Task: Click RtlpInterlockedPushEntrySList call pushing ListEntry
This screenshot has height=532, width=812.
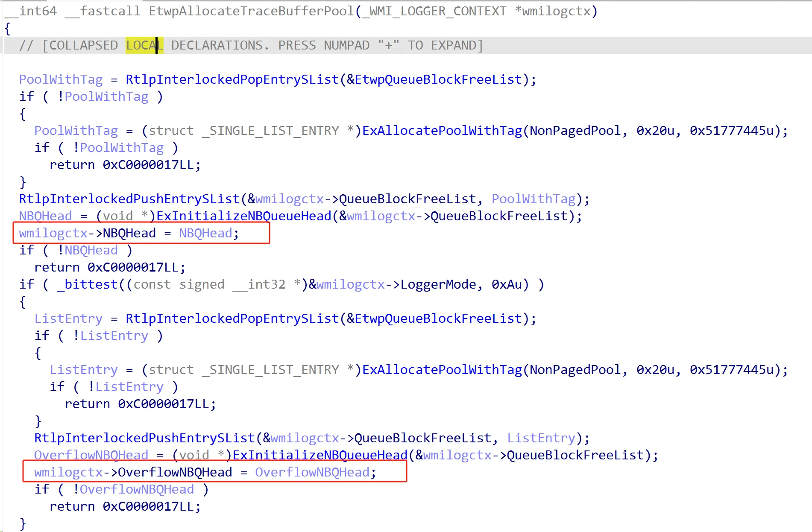Action: 144,438
